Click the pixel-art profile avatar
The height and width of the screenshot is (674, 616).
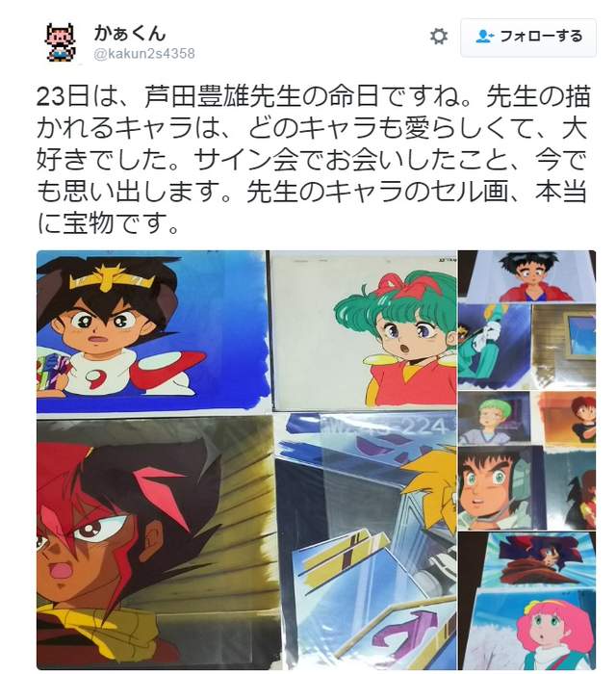pos(61,42)
